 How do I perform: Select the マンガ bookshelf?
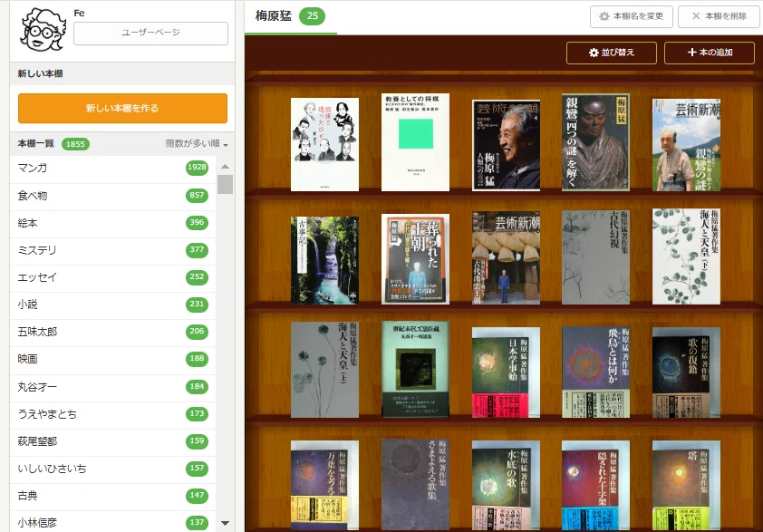112,168
